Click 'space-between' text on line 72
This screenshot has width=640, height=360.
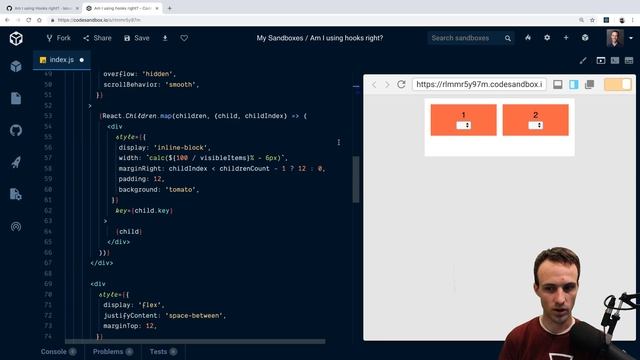pyautogui.click(x=193, y=316)
